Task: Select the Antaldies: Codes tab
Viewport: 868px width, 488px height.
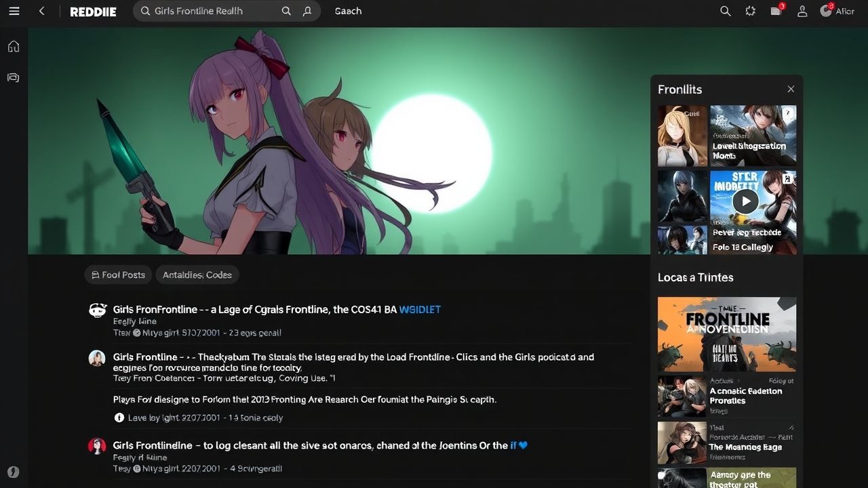Action: tap(197, 274)
